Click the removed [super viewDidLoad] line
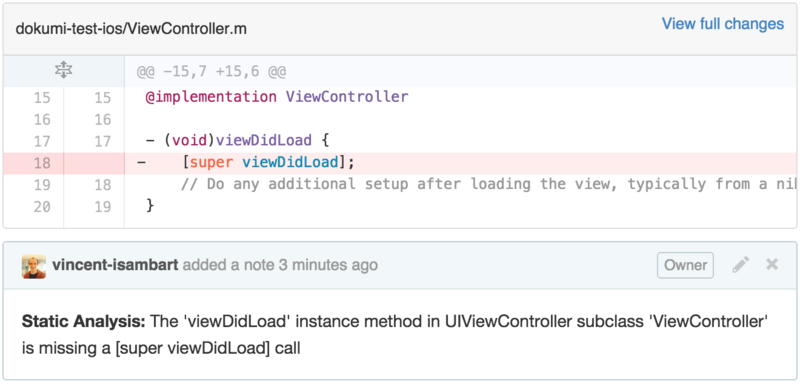Screen dimensions: 800x384 point(462,163)
